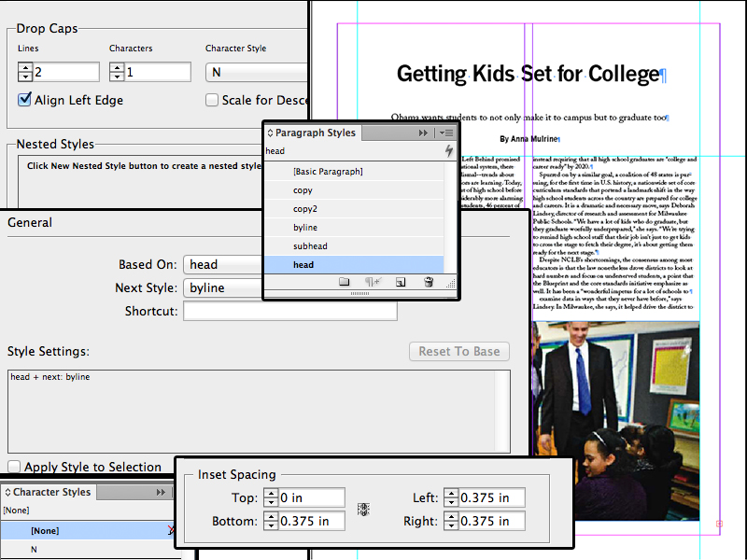This screenshot has height=560, width=747.
Task: Open the Next Style dropdown
Action: [x=222, y=288]
